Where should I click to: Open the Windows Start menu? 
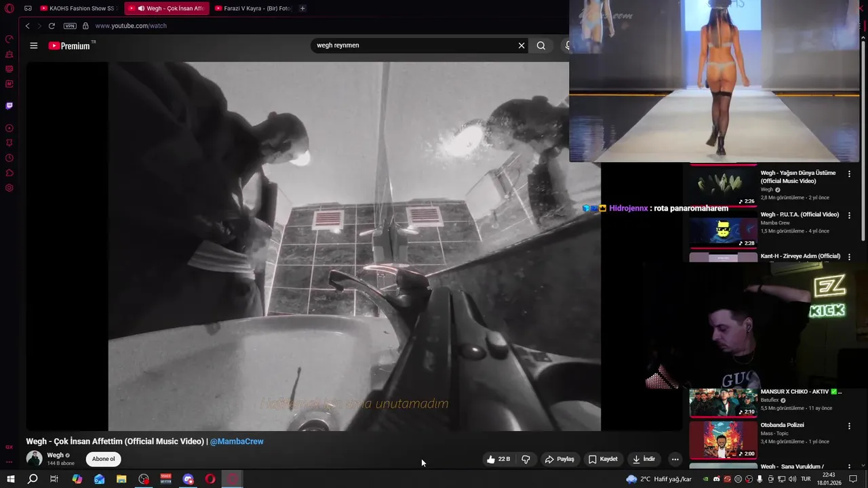click(11, 479)
